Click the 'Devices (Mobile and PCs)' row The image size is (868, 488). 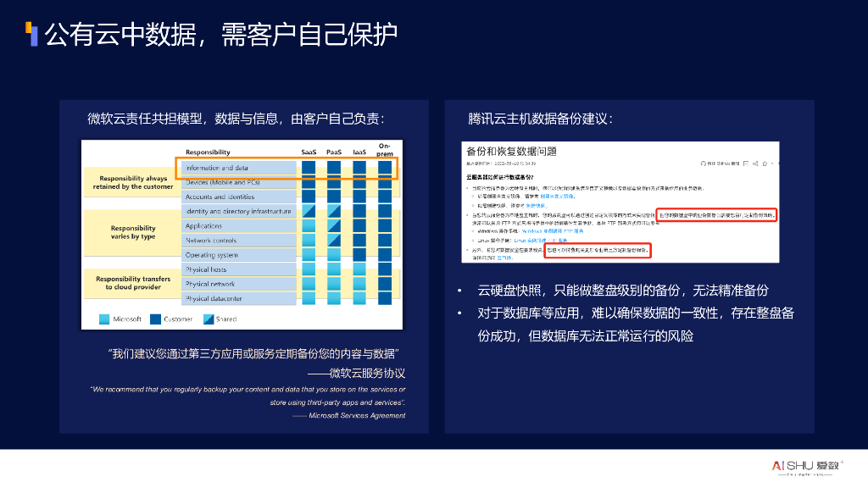pos(238,182)
